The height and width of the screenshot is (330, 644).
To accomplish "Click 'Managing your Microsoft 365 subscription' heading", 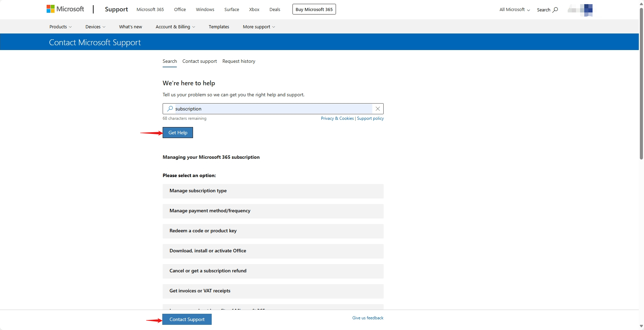I will click(211, 157).
